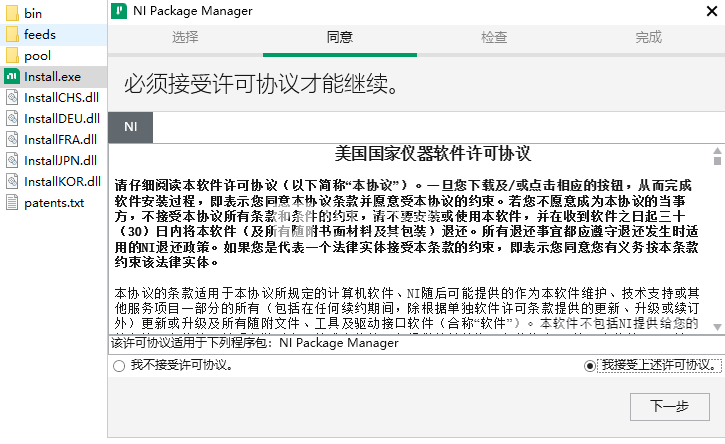Click the license scrollbar down arrow
The image size is (725, 444).
click(717, 327)
